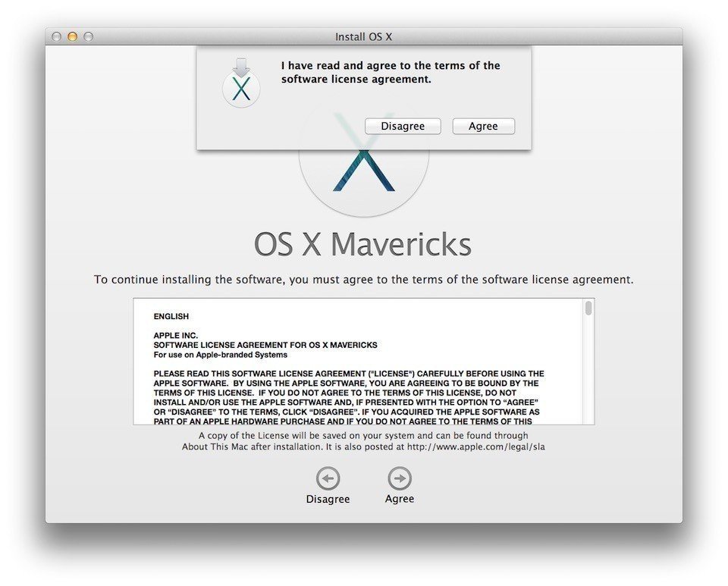This screenshot has height=586, width=728.
Task: Click 'PLEASE READ THIS SOFTWARE LICENSE' paragraph
Action: click(x=349, y=398)
